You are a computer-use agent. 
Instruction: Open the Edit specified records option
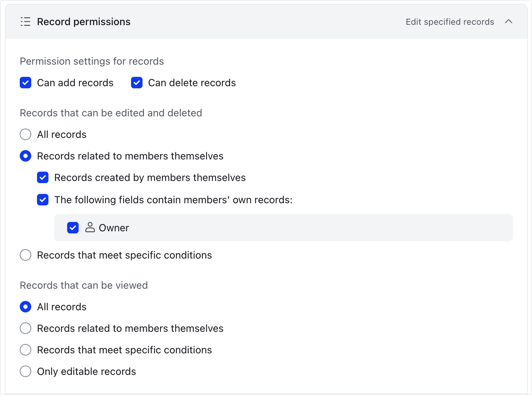449,22
